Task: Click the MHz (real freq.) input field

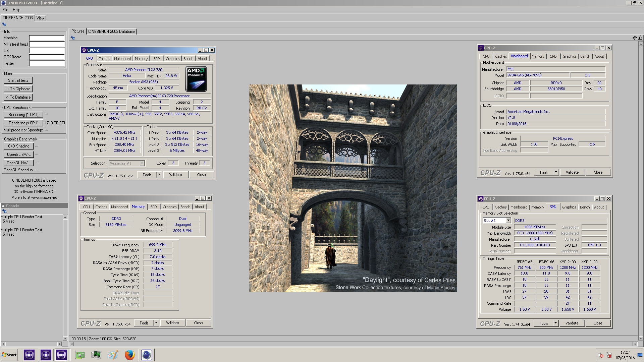Action: click(x=47, y=44)
